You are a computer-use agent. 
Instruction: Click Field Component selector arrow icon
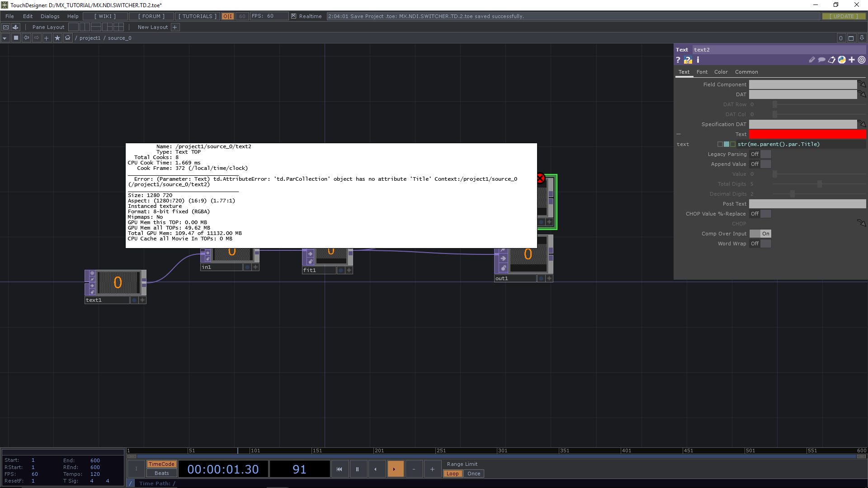click(862, 84)
